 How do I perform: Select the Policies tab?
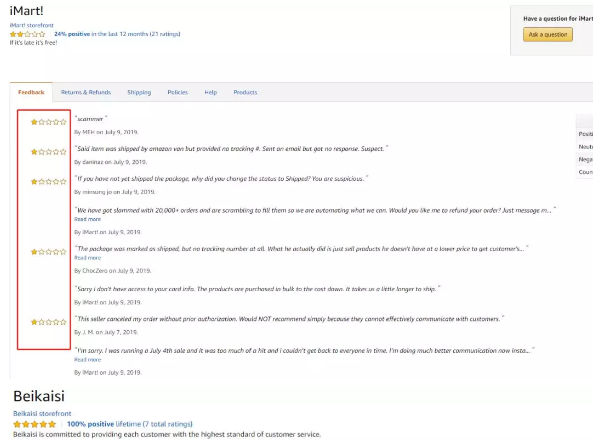coord(177,92)
